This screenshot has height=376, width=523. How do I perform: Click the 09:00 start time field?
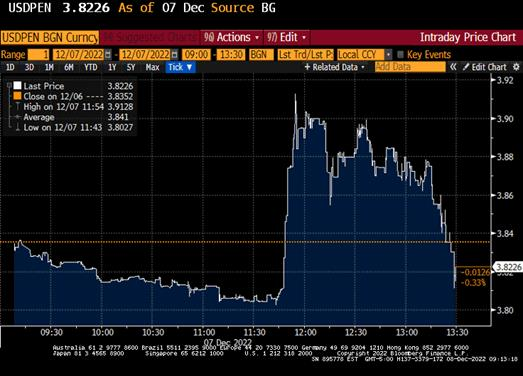coord(197,54)
